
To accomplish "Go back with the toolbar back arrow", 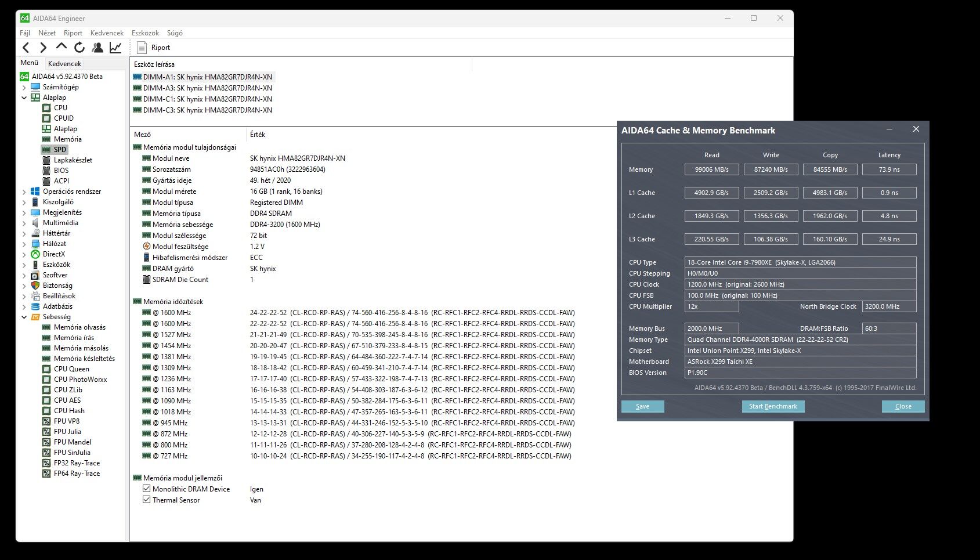I will [26, 48].
